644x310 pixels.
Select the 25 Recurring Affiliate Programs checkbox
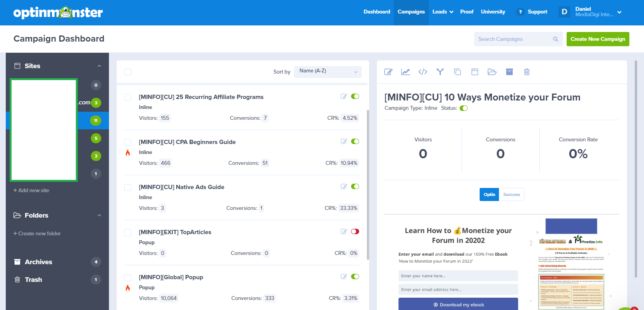pos(128,97)
